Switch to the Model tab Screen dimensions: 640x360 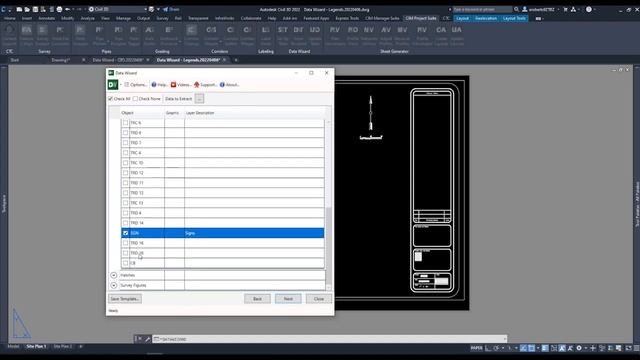tap(13, 347)
